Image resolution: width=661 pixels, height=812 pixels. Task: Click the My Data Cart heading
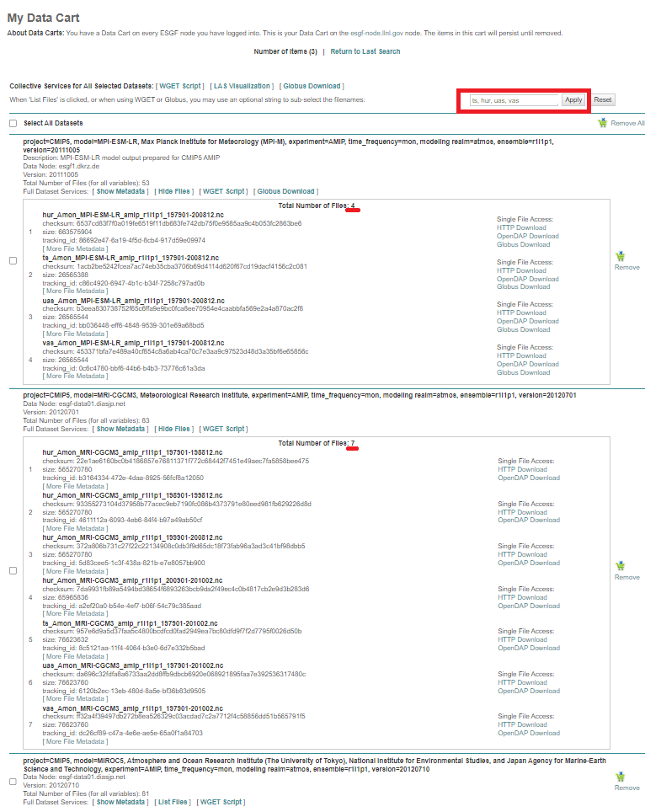[x=43, y=18]
